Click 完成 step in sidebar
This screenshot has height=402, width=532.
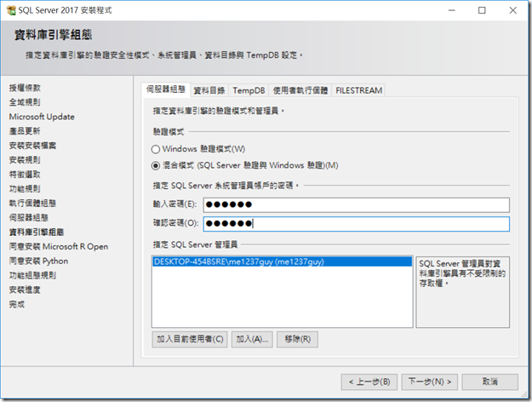(17, 304)
